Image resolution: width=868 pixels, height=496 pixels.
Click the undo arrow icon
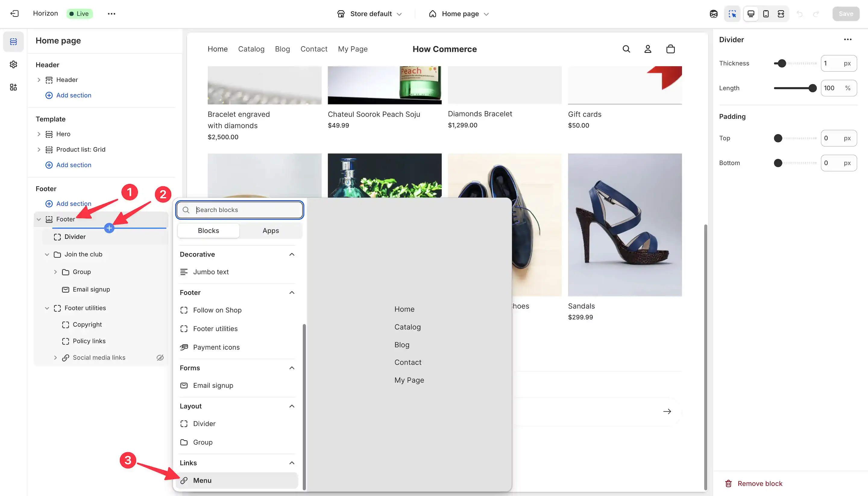tap(800, 14)
